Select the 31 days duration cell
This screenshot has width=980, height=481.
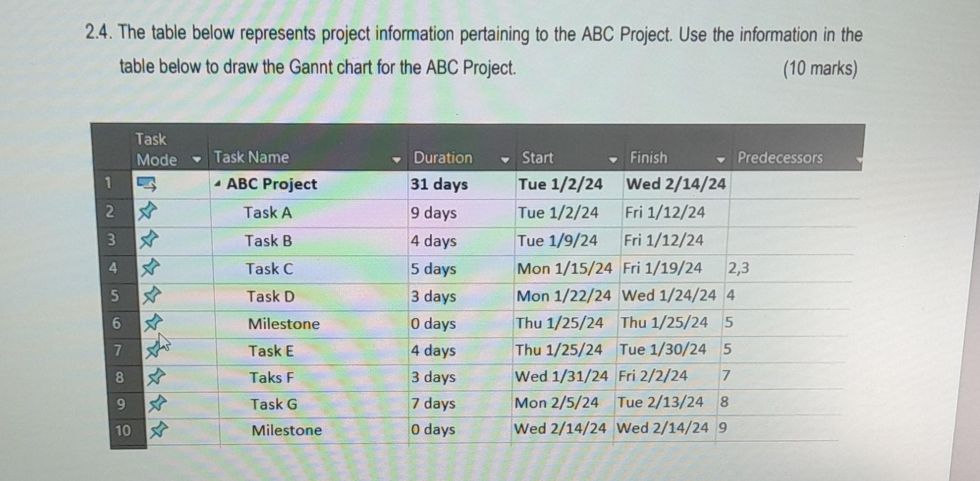click(x=439, y=185)
